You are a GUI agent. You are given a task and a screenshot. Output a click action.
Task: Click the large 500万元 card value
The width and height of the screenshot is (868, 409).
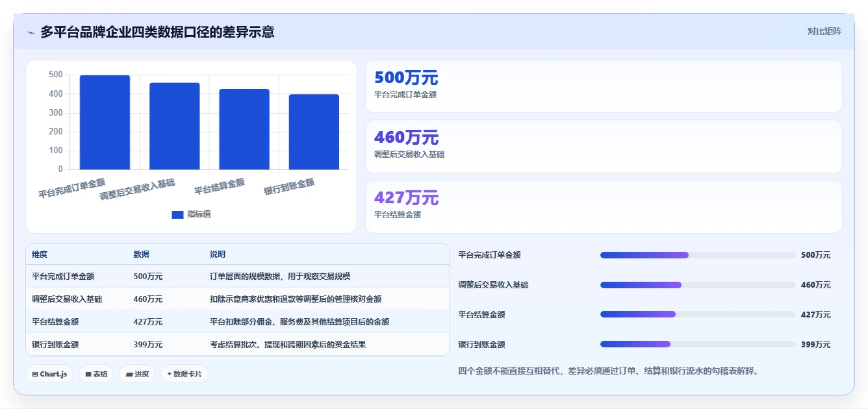407,78
